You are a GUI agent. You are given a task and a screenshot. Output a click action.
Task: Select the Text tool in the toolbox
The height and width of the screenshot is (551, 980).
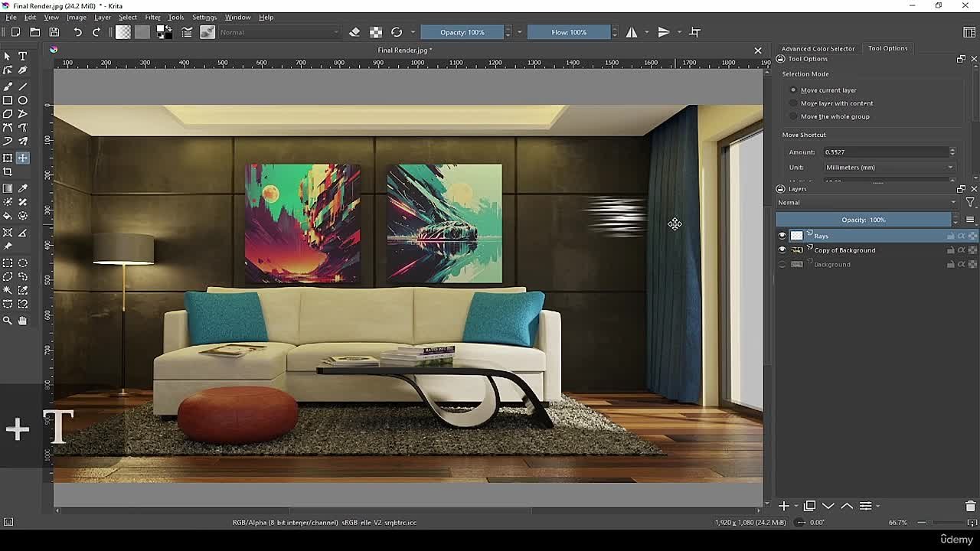click(x=22, y=56)
